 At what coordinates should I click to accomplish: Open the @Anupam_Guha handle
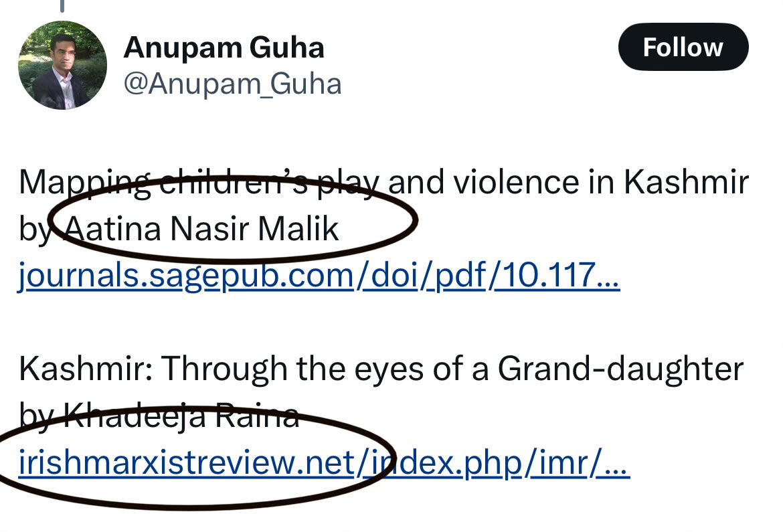click(233, 84)
